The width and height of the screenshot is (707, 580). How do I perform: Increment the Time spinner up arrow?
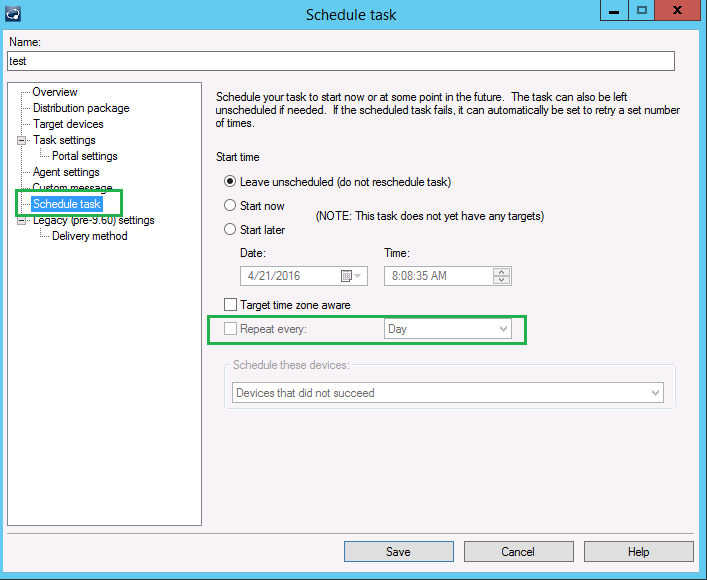tap(503, 271)
